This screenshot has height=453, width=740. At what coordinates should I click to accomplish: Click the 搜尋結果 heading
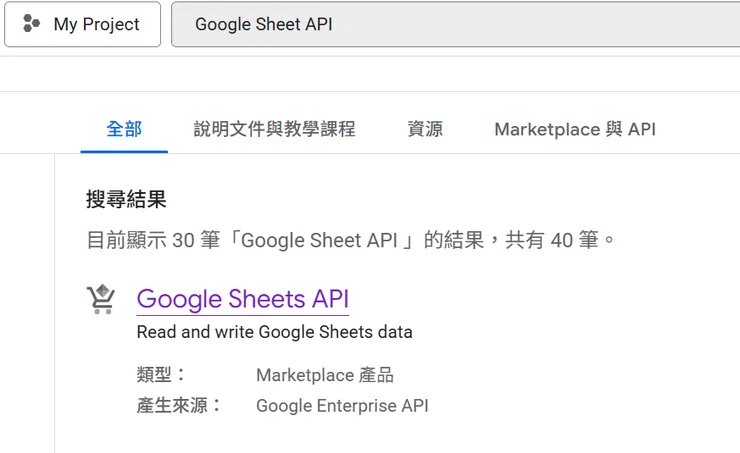tap(126, 199)
